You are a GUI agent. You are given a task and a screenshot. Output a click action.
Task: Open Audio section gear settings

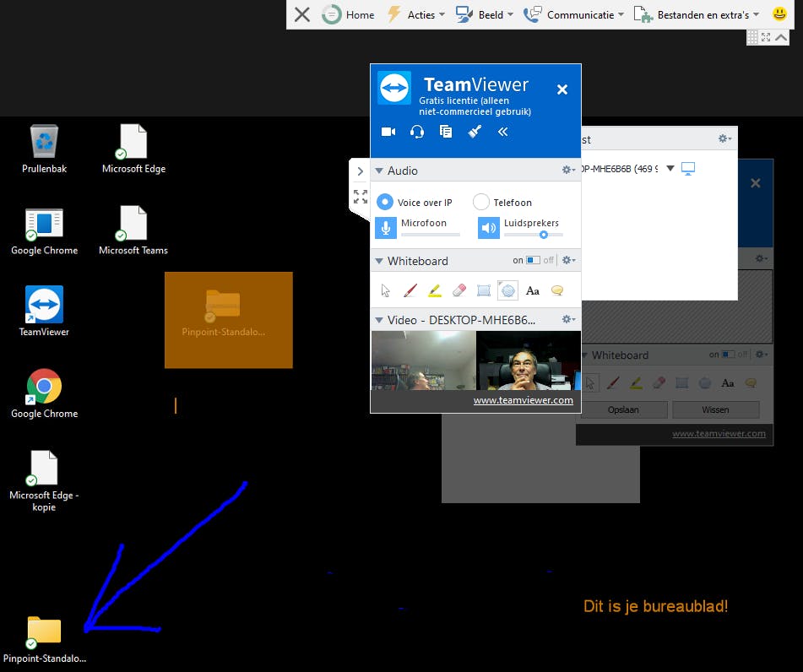click(568, 170)
